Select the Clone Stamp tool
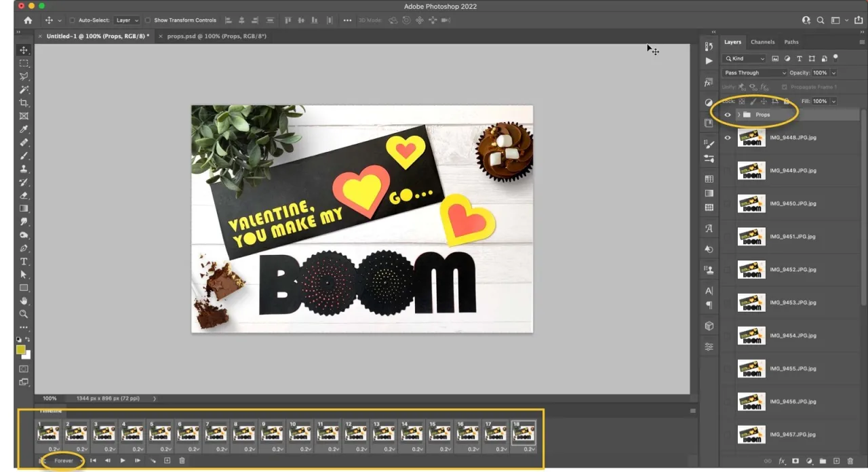Viewport: 868px width, 472px height. pos(24,169)
